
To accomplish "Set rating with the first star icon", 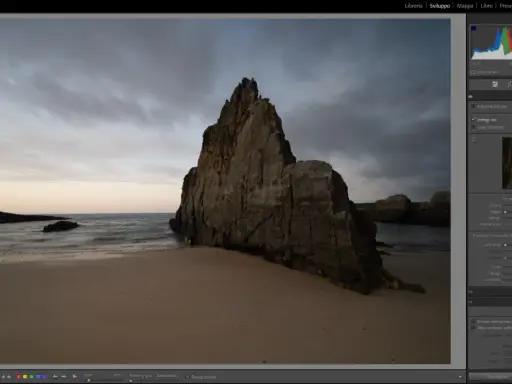I will click(3, 377).
